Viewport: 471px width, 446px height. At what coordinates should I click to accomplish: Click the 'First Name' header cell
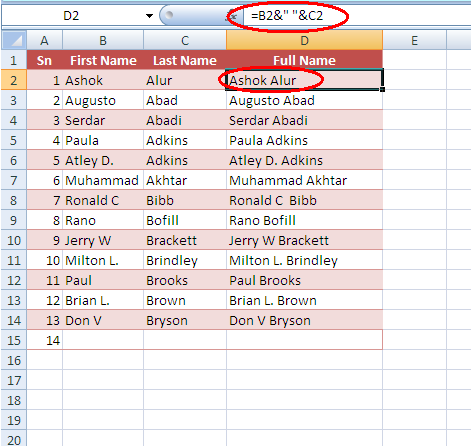[103, 60]
